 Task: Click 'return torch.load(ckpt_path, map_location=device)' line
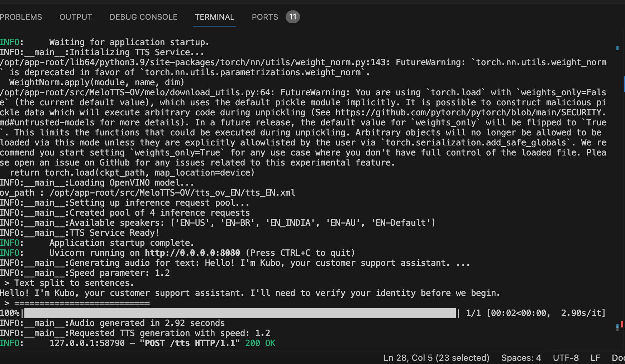[x=132, y=173]
